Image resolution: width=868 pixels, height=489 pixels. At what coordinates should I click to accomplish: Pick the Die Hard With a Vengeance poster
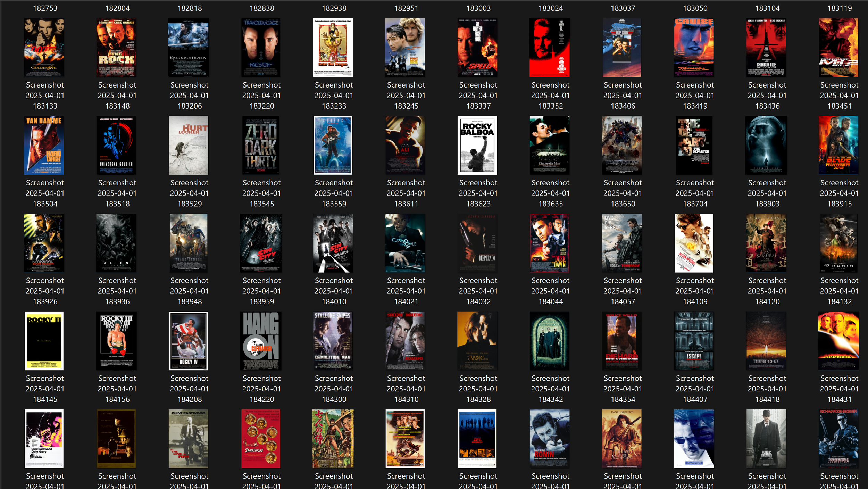[622, 341]
